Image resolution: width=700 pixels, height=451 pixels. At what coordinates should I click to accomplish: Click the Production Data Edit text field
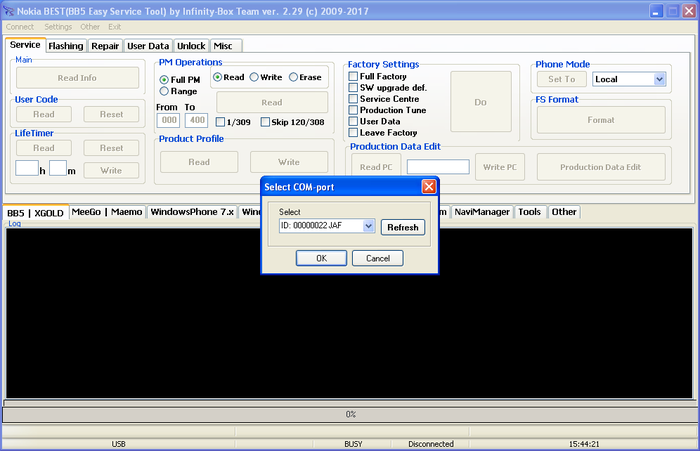pos(438,166)
